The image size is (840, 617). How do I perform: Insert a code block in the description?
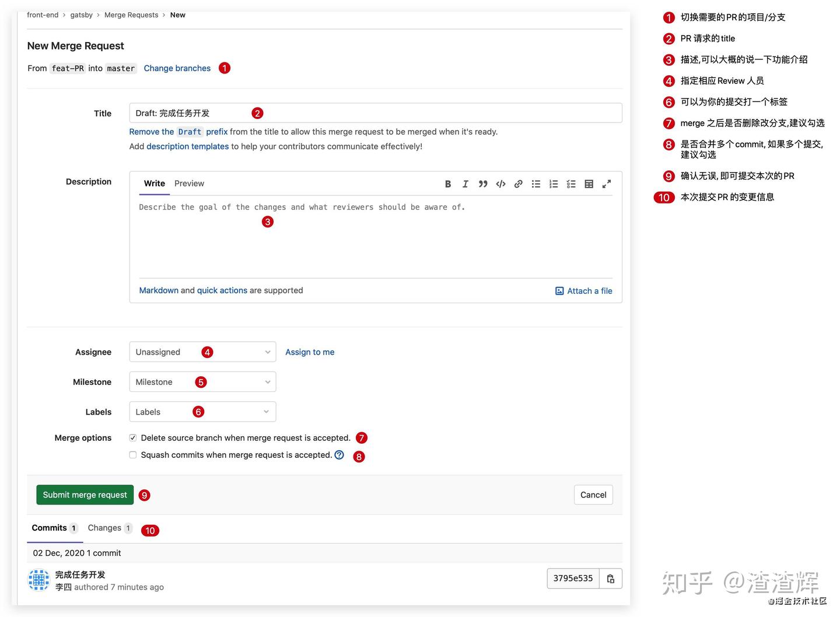501,184
